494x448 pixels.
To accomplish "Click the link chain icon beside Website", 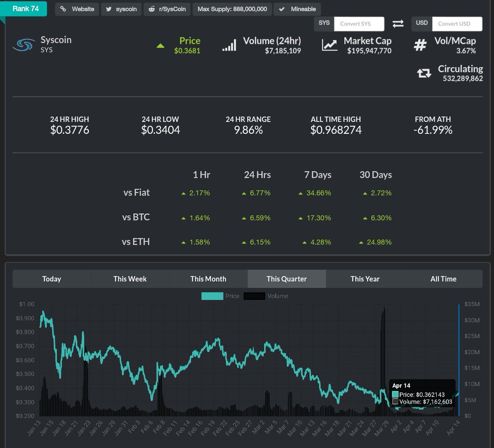I will 63,9.
